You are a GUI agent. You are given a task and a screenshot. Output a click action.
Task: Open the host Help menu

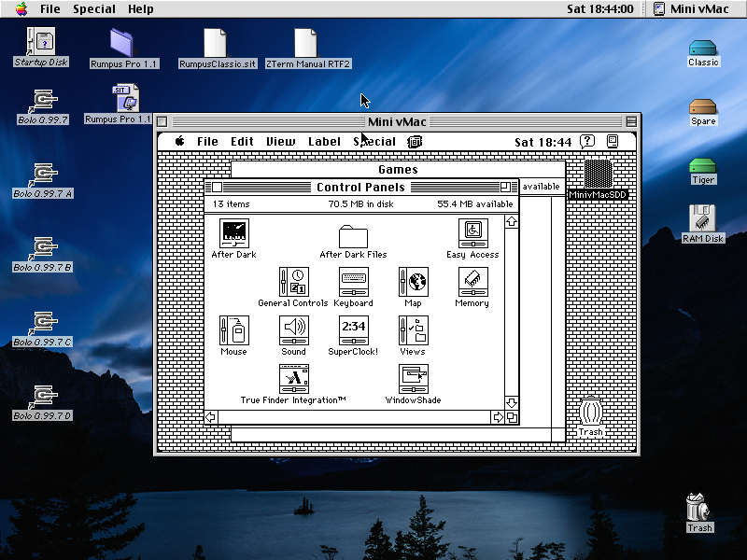coord(141,9)
